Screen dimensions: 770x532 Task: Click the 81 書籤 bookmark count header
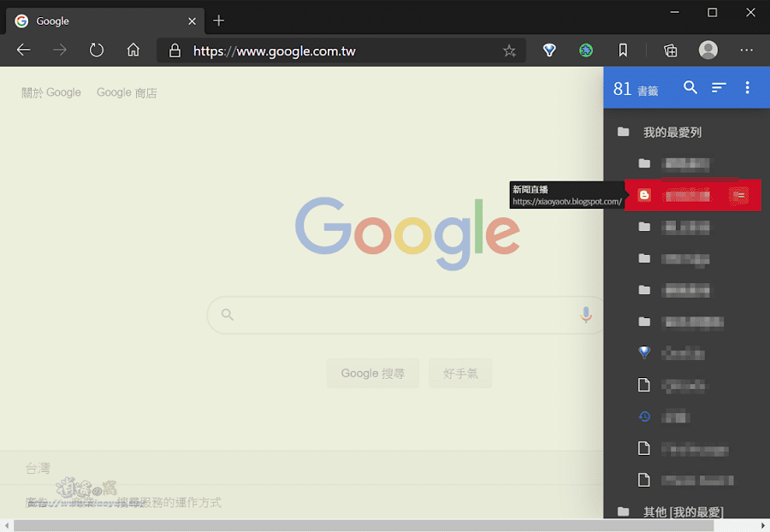[636, 89]
